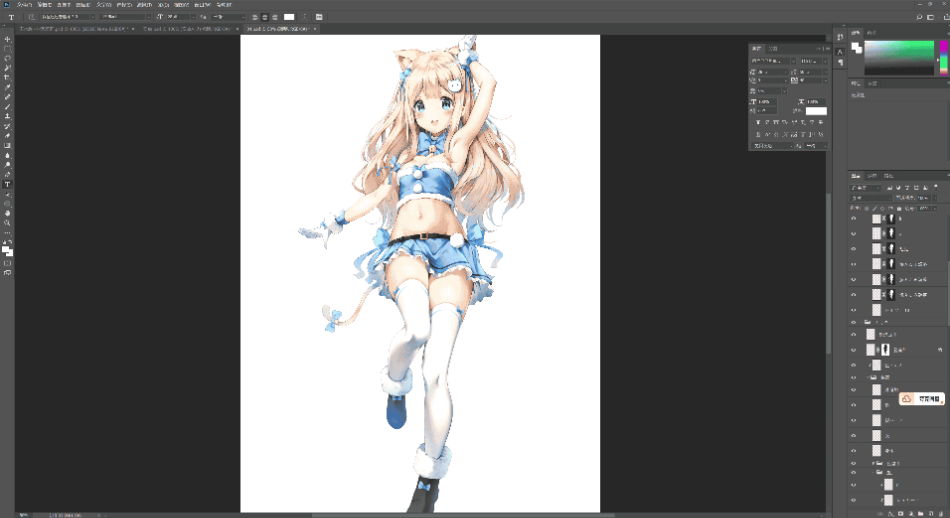Select the Eyedropper tool
Screen dimensions: 950x518
(7, 87)
